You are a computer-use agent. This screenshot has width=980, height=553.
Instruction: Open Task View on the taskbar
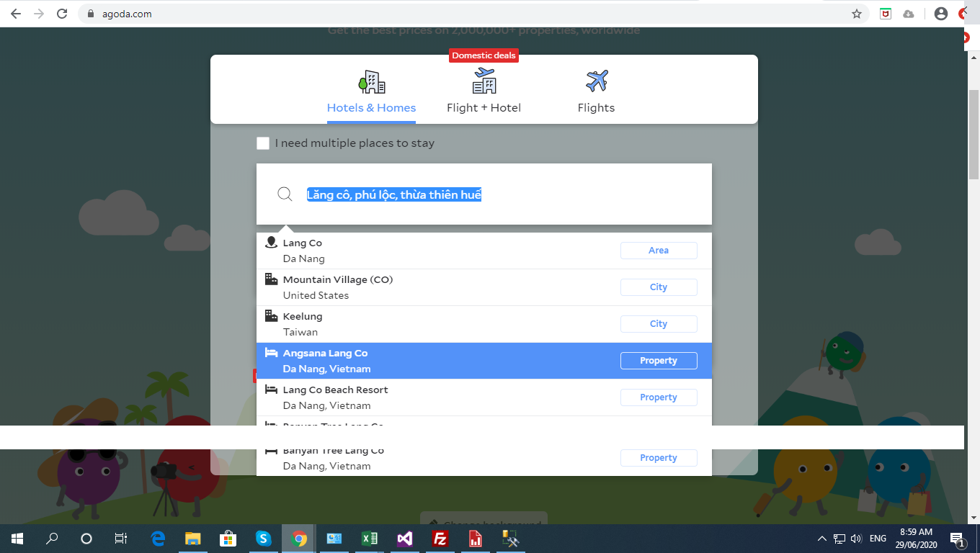pos(121,539)
